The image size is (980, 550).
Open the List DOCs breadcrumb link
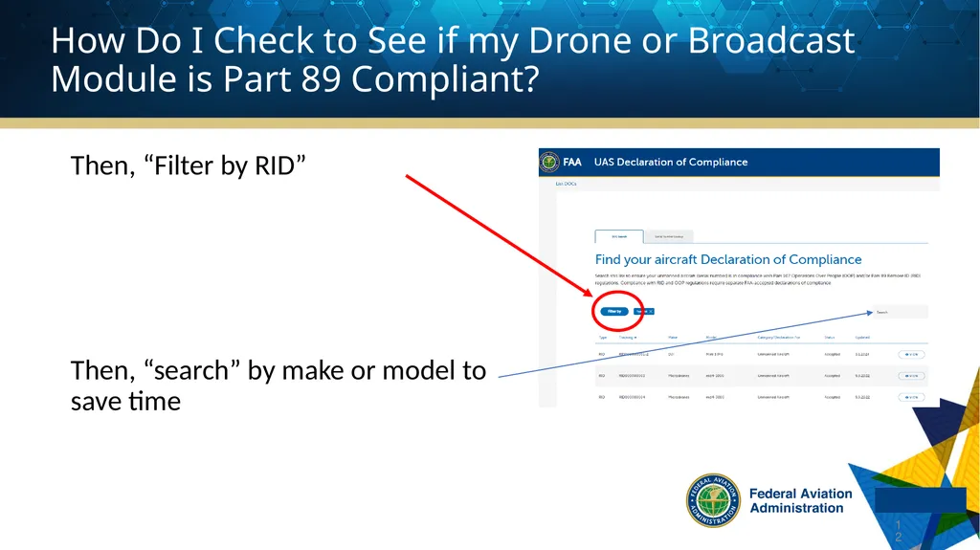tap(567, 184)
